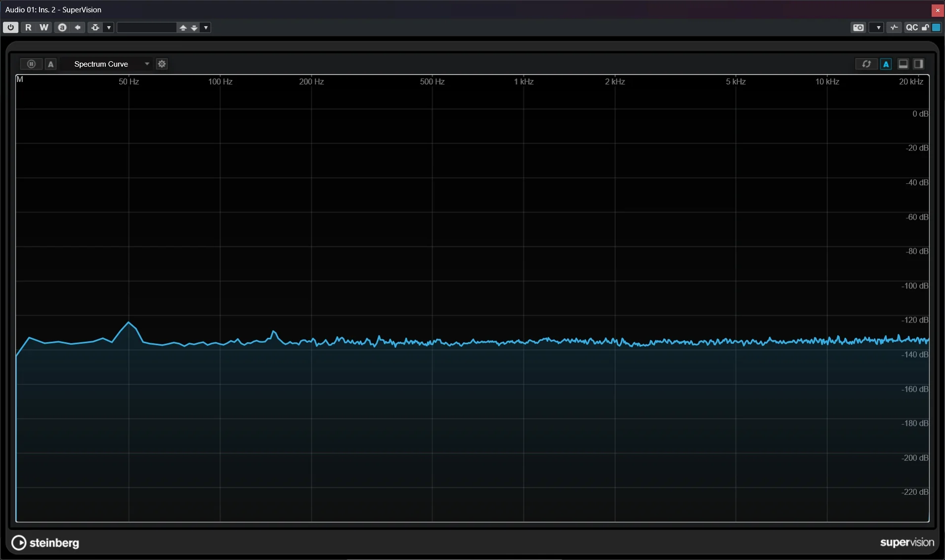Image resolution: width=945 pixels, height=560 pixels.
Task: Open the Quick Controls QC button
Action: (x=911, y=28)
